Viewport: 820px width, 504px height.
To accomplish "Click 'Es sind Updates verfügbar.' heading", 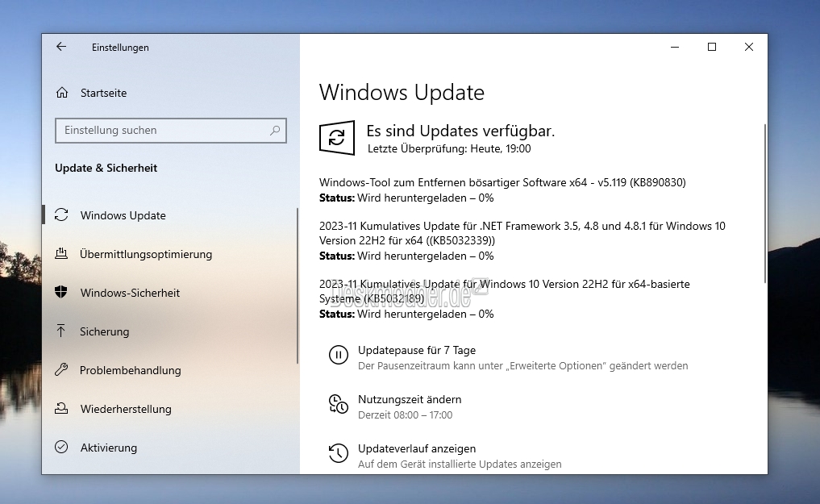I will click(x=460, y=131).
